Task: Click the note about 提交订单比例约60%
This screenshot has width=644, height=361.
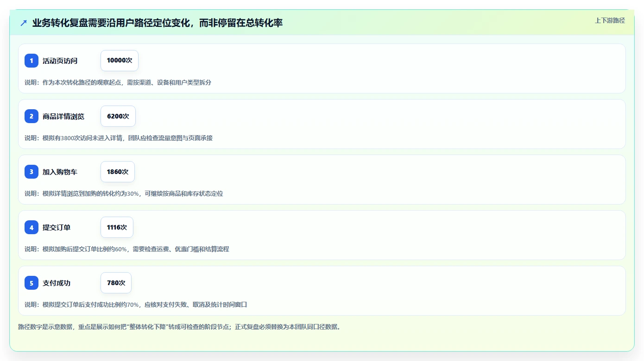Action: tap(126, 249)
